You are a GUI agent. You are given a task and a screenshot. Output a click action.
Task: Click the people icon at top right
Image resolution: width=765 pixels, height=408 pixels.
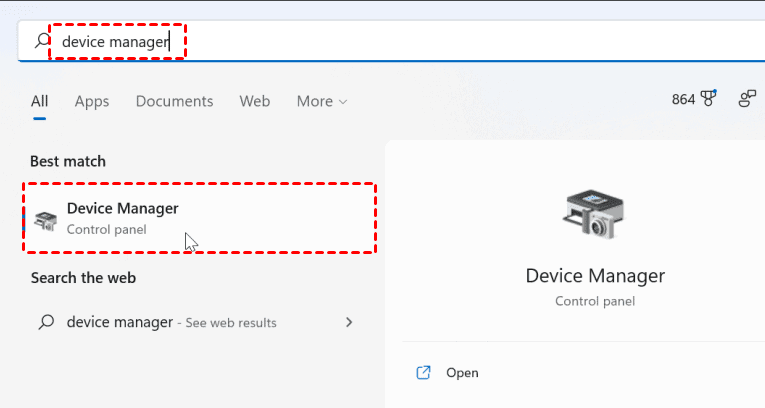tap(747, 99)
